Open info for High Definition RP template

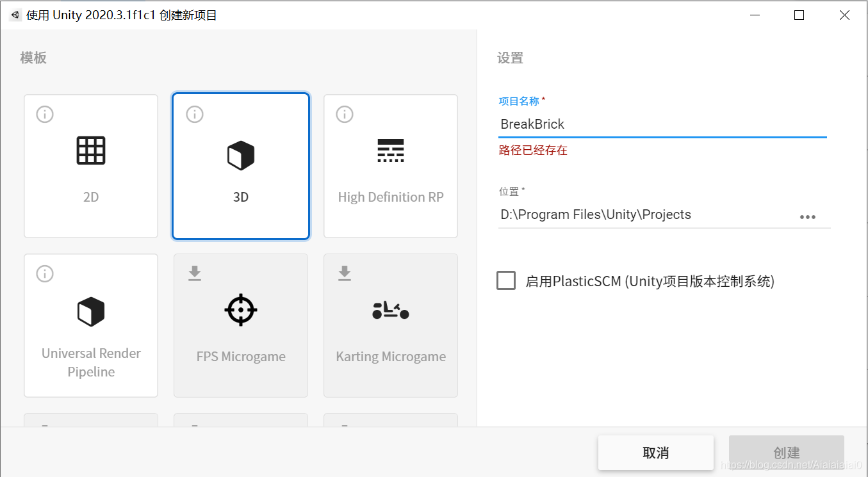tap(345, 115)
